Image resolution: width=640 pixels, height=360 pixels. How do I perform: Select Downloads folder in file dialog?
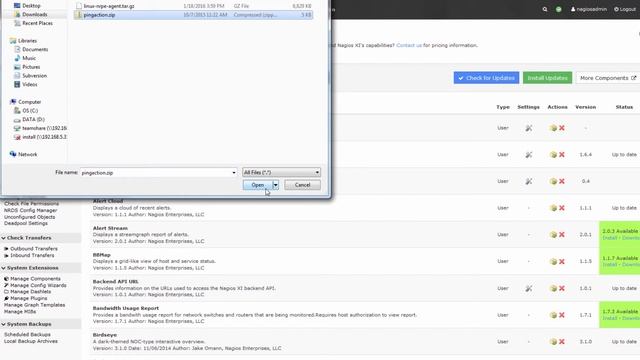(34, 14)
